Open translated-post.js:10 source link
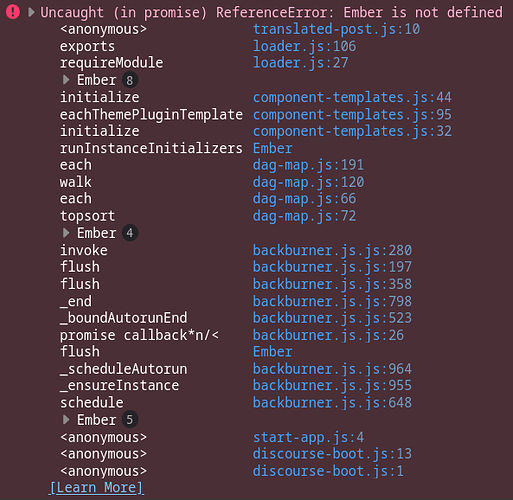Screen dimensions: 513x500 coord(336,29)
